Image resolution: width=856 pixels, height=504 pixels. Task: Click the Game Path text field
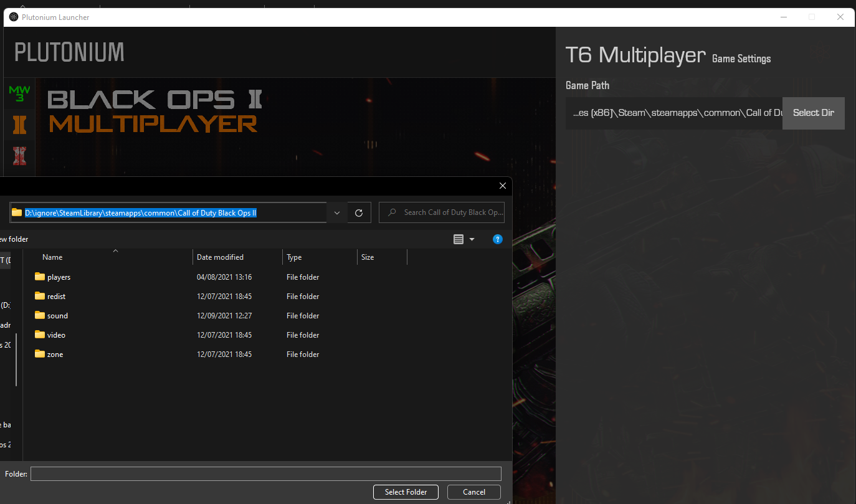click(674, 113)
